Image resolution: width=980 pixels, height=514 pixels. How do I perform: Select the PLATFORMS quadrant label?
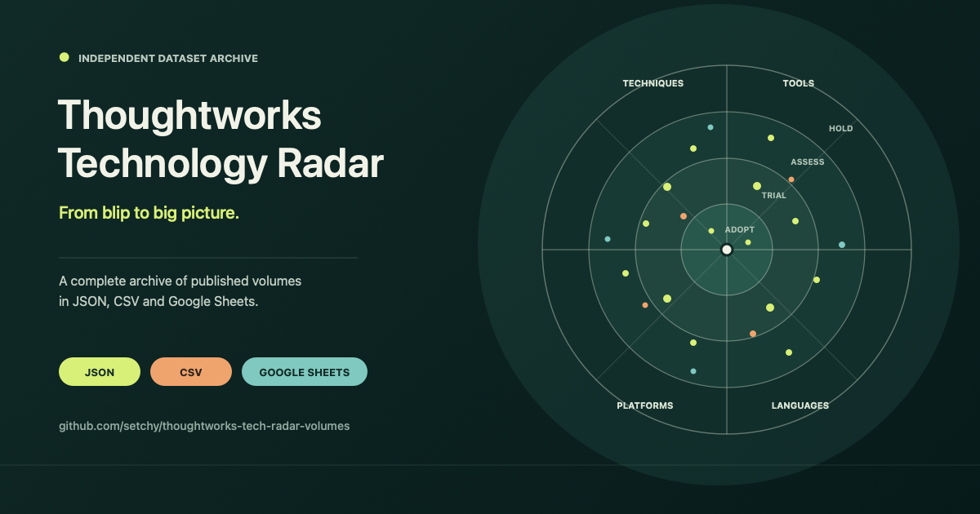[x=645, y=405]
